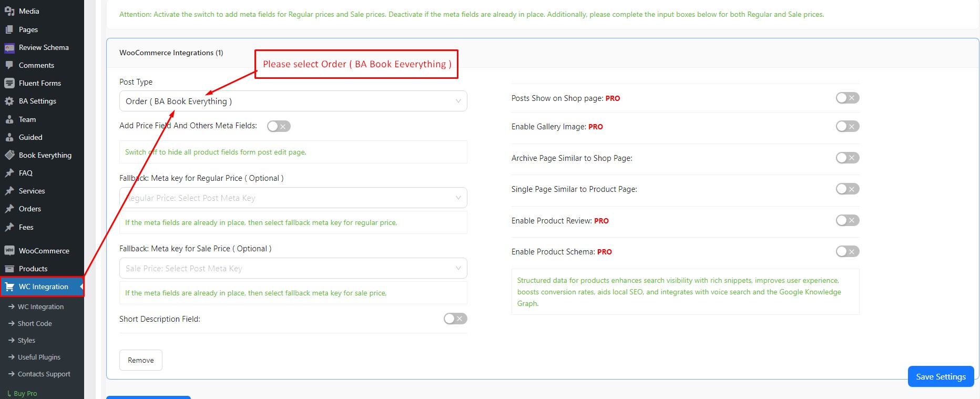Click the Review Schema icon
The height and width of the screenshot is (399, 980).
coord(9,47)
